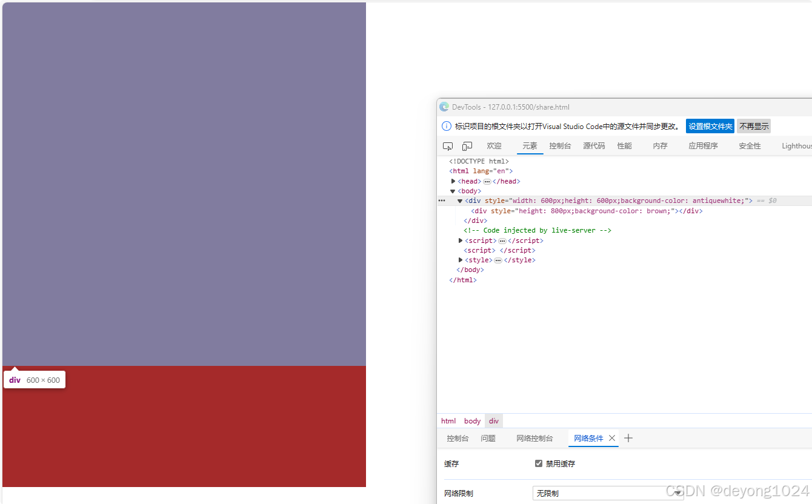
Task: Expand the head element node
Action: 453,181
